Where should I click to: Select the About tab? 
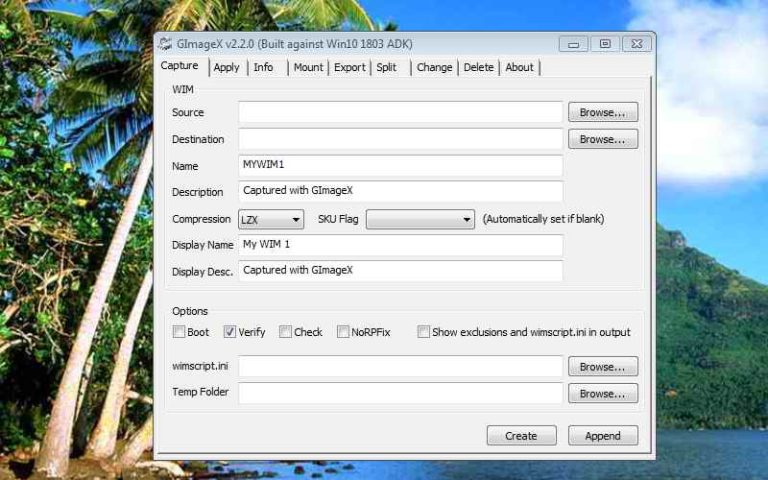click(519, 67)
